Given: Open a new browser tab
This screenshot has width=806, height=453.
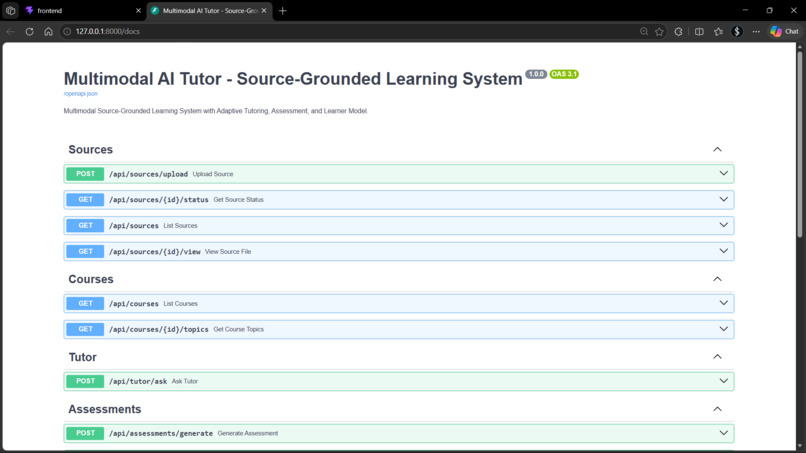Looking at the screenshot, I should 283,10.
